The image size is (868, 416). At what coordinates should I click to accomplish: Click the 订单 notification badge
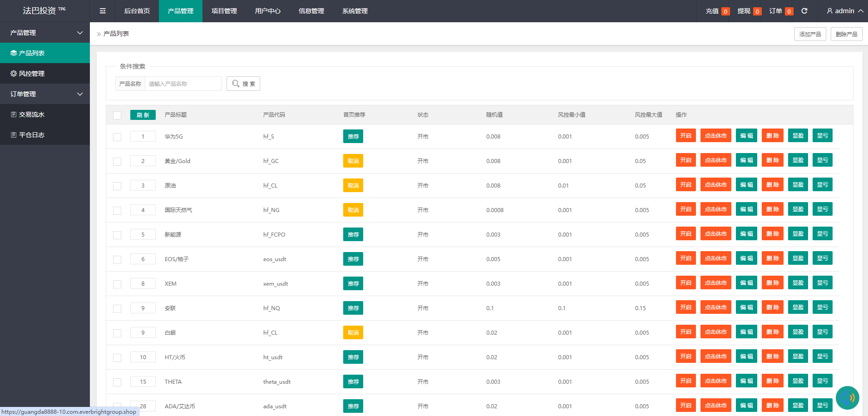[x=789, y=11]
